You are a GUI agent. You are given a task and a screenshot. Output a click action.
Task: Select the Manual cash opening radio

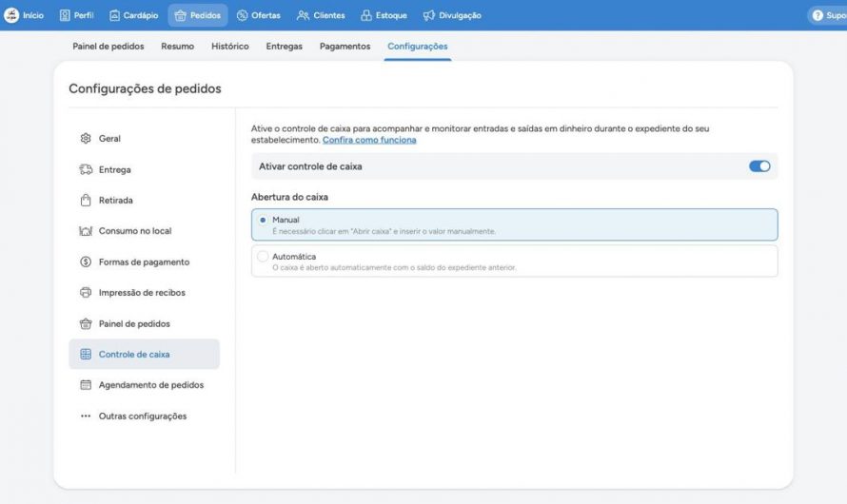pos(263,220)
